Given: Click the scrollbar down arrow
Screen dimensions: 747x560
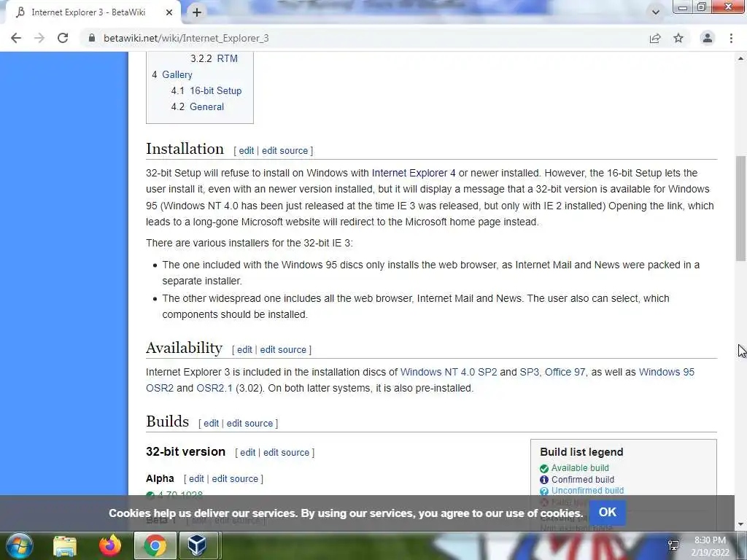Looking at the screenshot, I should click(x=740, y=524).
